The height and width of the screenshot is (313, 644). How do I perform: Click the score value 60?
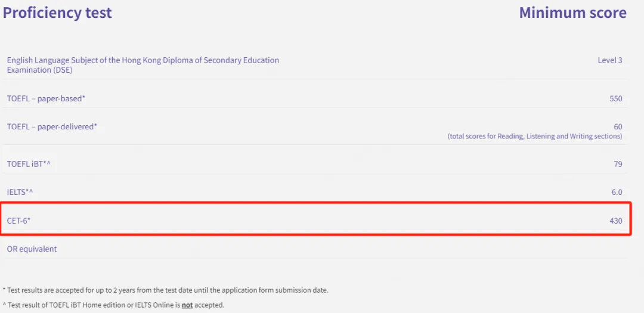point(618,126)
